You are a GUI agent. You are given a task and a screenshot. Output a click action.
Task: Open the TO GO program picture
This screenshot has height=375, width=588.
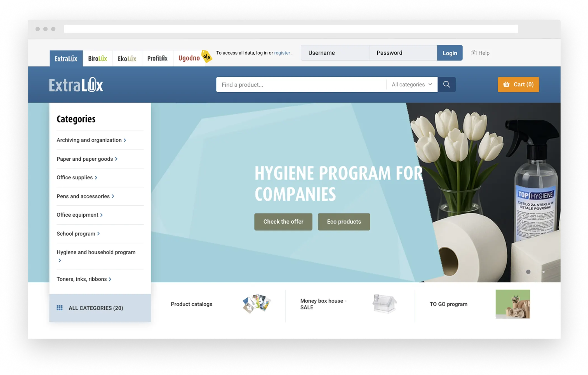point(512,304)
